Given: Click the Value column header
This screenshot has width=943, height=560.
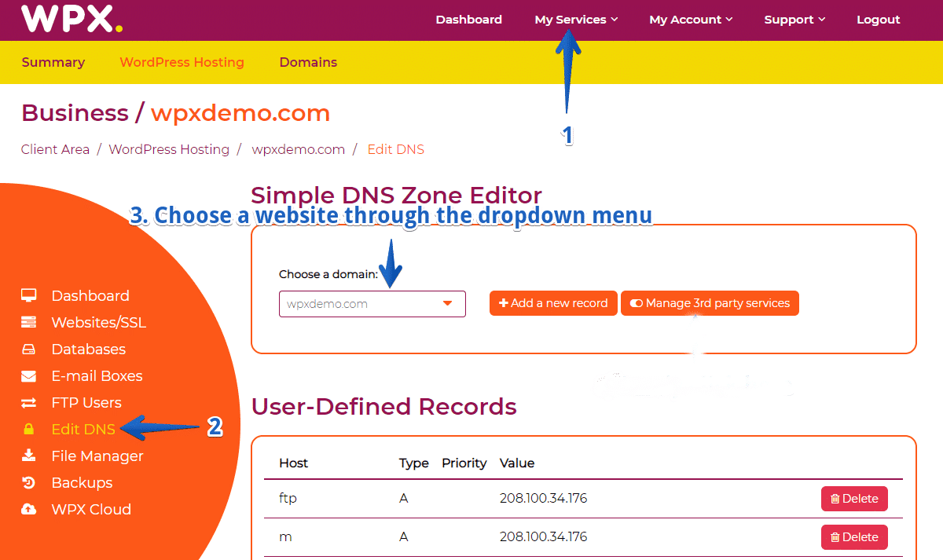Looking at the screenshot, I should (517, 463).
